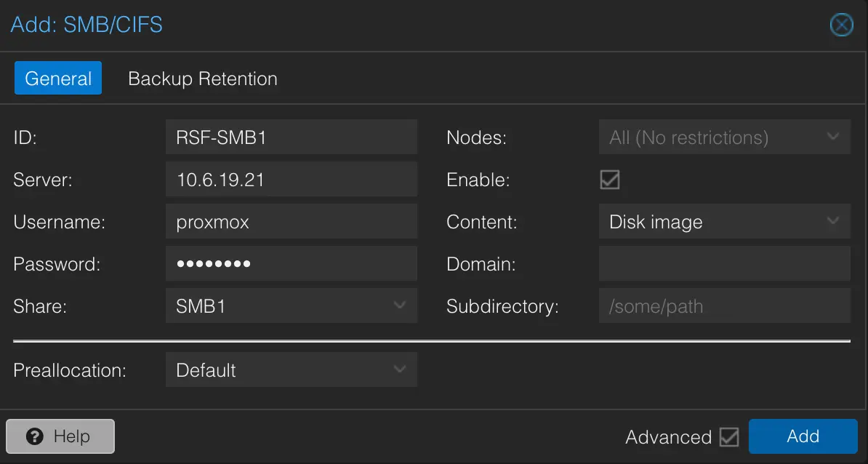The width and height of the screenshot is (868, 464).
Task: Open the Preallocation dropdown set to Default
Action: coord(291,369)
